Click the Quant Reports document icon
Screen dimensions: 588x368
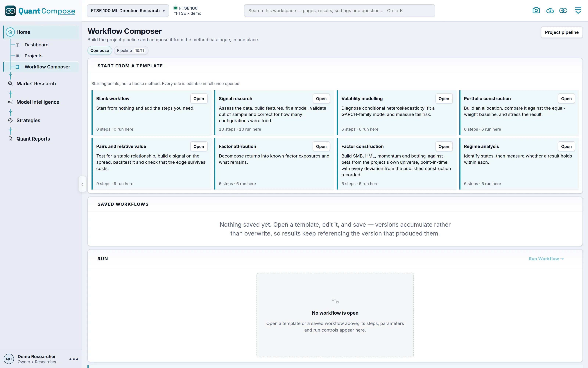10,139
